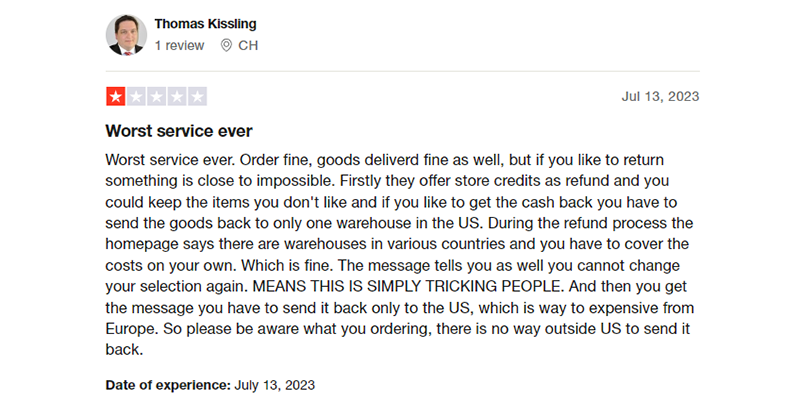The width and height of the screenshot is (800, 400).
Task: Open the bold "Worst service ever" heading
Action: point(178,131)
